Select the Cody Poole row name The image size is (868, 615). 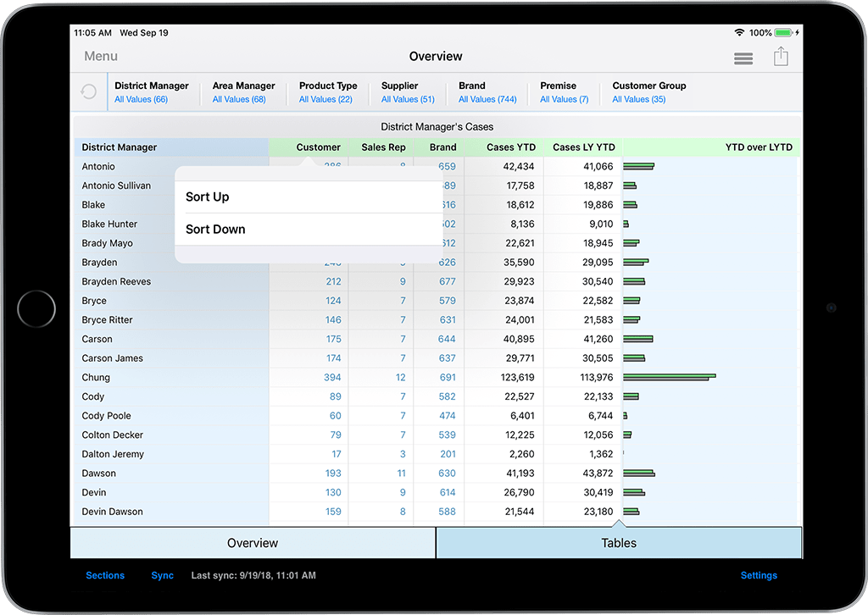coord(106,416)
